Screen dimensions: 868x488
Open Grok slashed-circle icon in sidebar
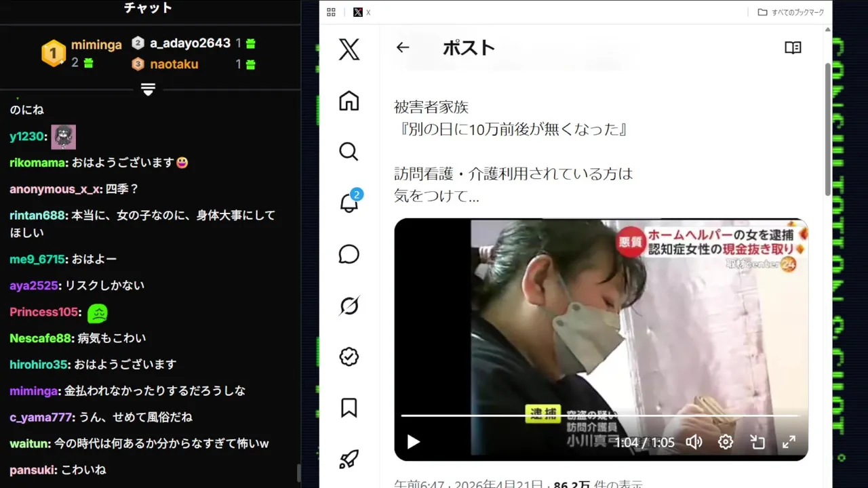[x=349, y=306]
